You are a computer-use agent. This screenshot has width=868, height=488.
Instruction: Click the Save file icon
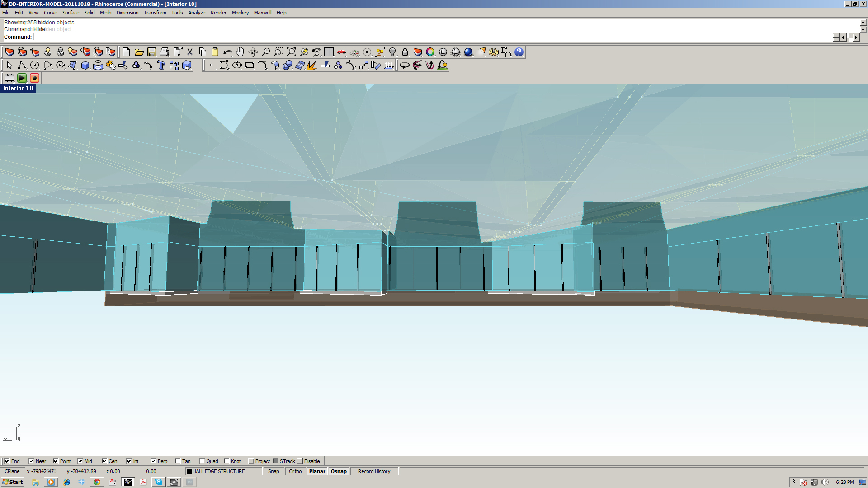coord(152,52)
